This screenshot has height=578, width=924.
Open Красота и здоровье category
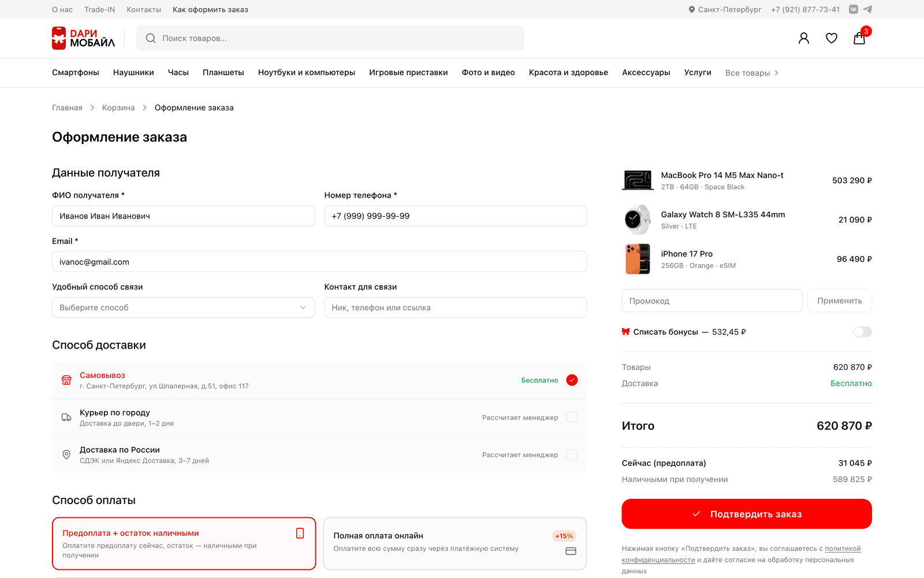(x=568, y=73)
